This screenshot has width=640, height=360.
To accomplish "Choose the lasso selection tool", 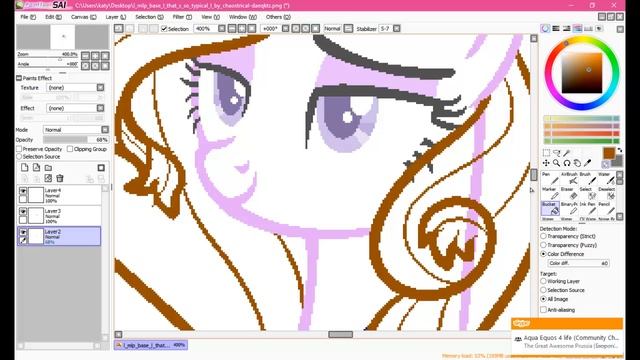I will (556, 153).
